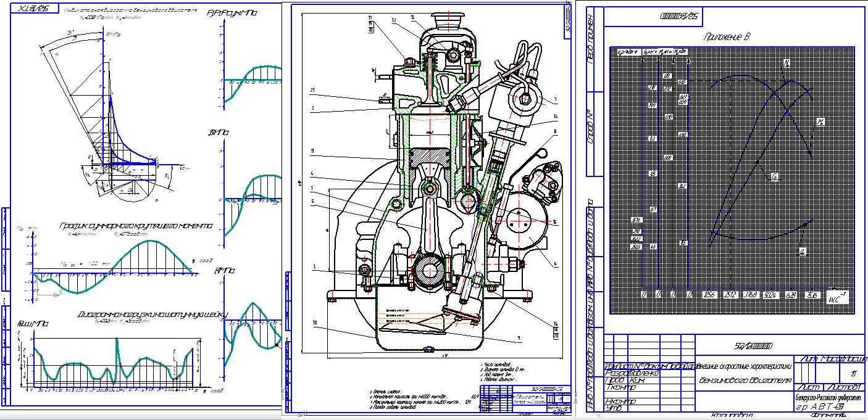Select 'бензинового двигателя' in the title block
Image resolution: width=868 pixels, height=420 pixels.
tap(746, 381)
